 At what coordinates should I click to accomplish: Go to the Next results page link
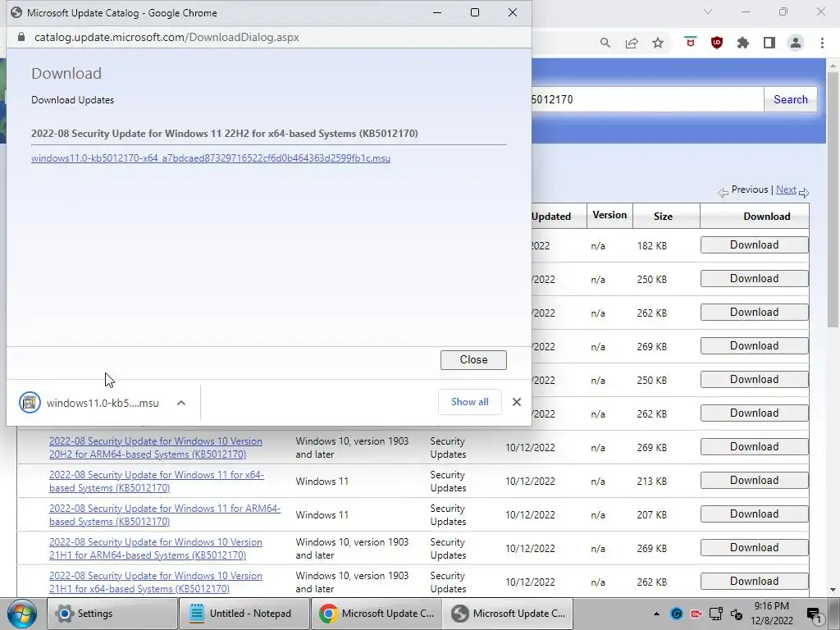[786, 189]
